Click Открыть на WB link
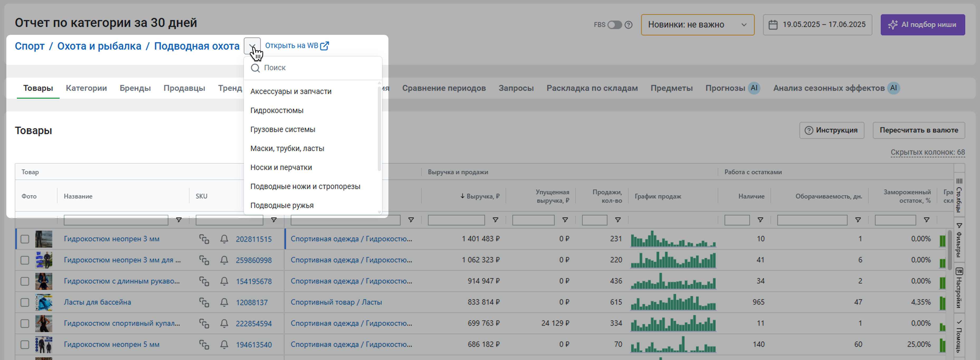The image size is (980, 360). (x=291, y=46)
